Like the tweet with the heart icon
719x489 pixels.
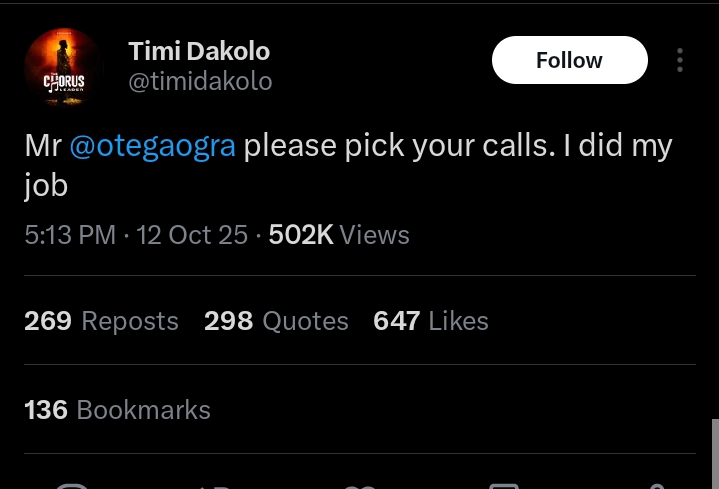click(359, 486)
